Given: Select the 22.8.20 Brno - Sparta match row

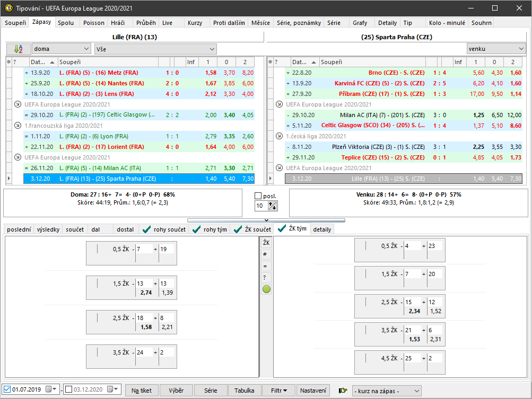Looking at the screenshot, I should 404,73.
